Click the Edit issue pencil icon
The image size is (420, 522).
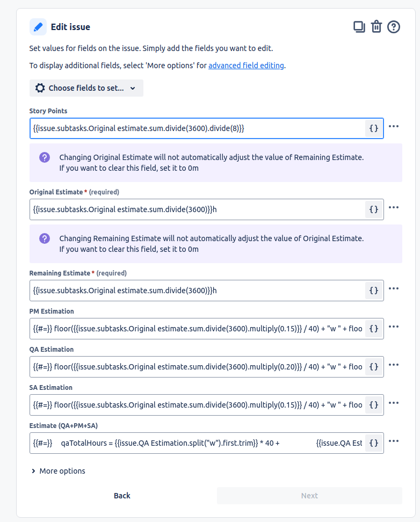(x=37, y=26)
